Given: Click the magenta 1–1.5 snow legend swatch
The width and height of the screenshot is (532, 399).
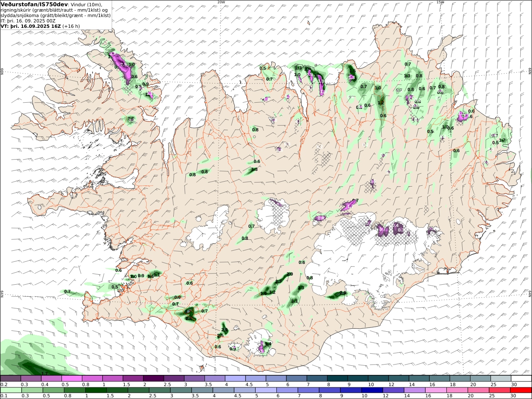Looking at the screenshot, I should point(113,379).
